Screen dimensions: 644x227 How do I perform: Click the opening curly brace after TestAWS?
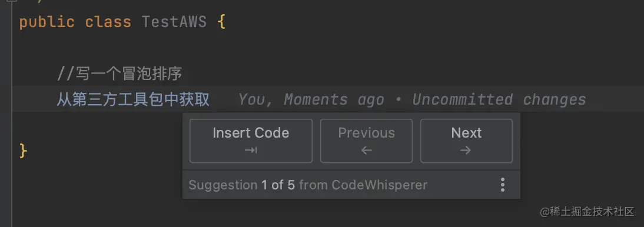pos(221,22)
